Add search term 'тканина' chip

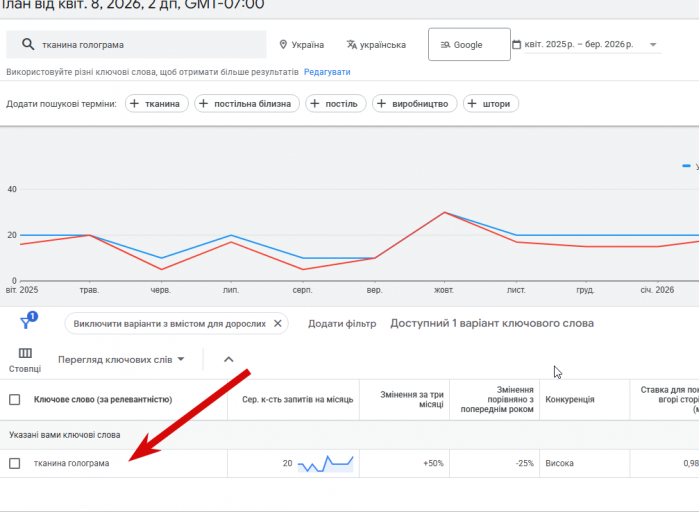pyautogui.click(x=156, y=104)
